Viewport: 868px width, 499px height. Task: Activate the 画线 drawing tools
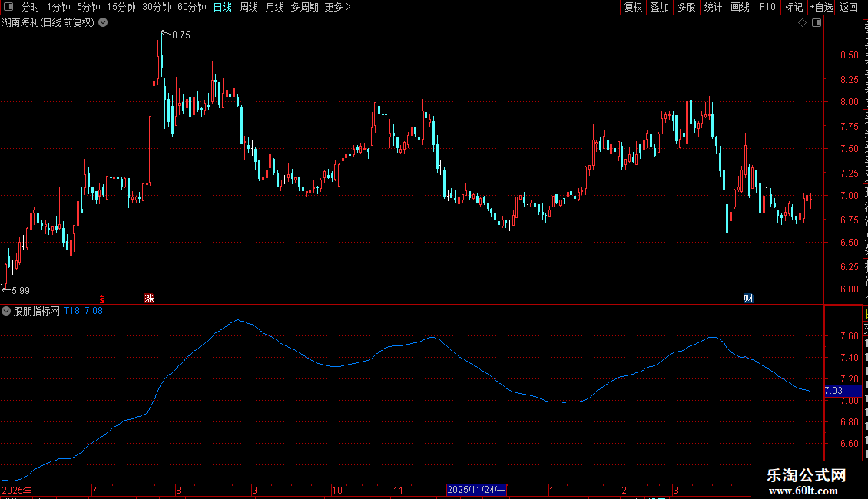click(x=740, y=7)
